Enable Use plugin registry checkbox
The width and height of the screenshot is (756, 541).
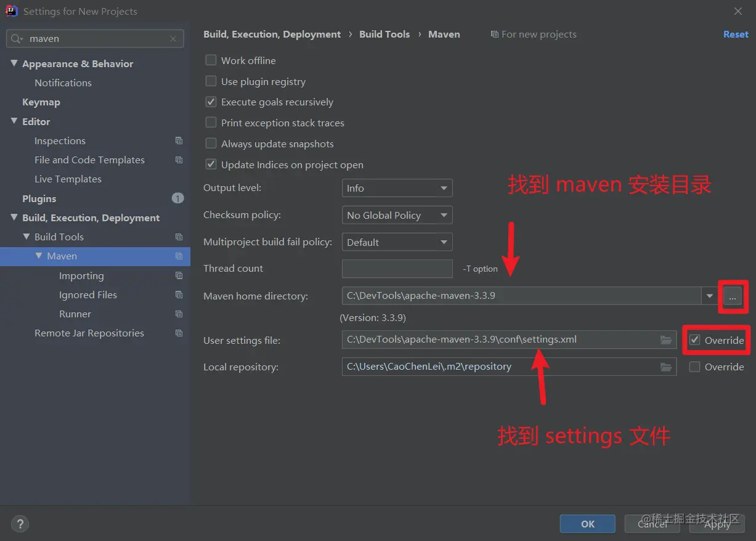pos(211,81)
